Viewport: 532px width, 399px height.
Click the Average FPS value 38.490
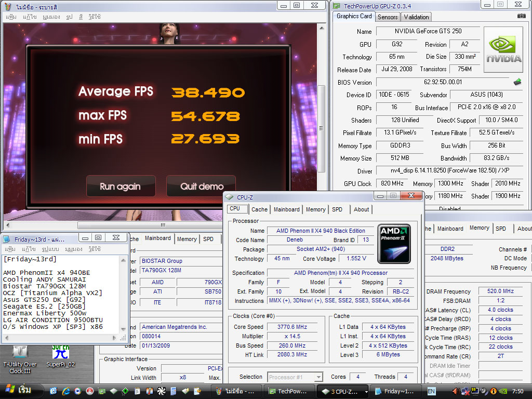point(208,92)
